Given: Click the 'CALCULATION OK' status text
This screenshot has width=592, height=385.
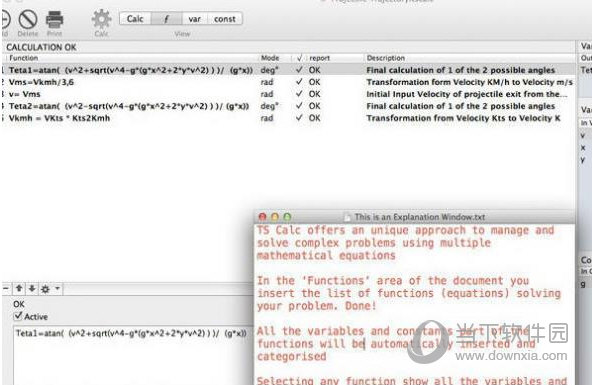Looking at the screenshot, I should pos(41,47).
